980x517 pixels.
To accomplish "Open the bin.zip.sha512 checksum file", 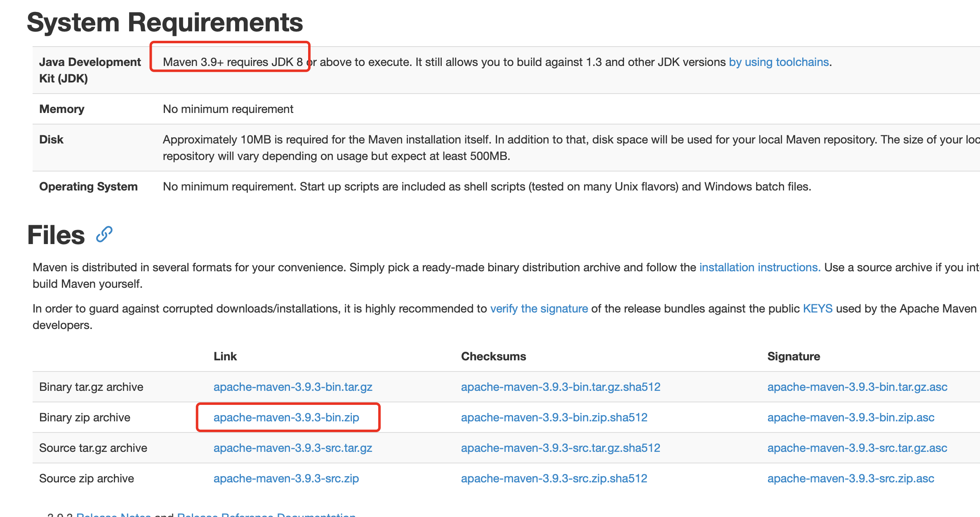I will tap(554, 417).
